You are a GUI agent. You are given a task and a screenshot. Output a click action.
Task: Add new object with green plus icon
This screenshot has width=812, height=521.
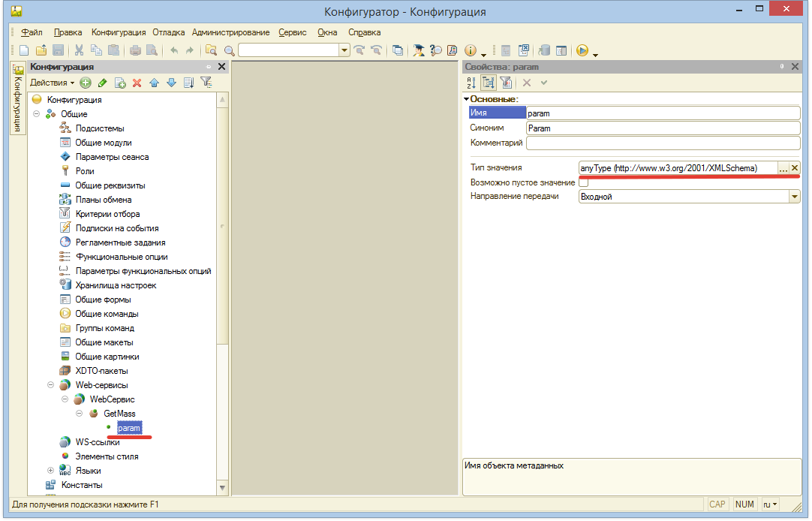pyautogui.click(x=86, y=83)
